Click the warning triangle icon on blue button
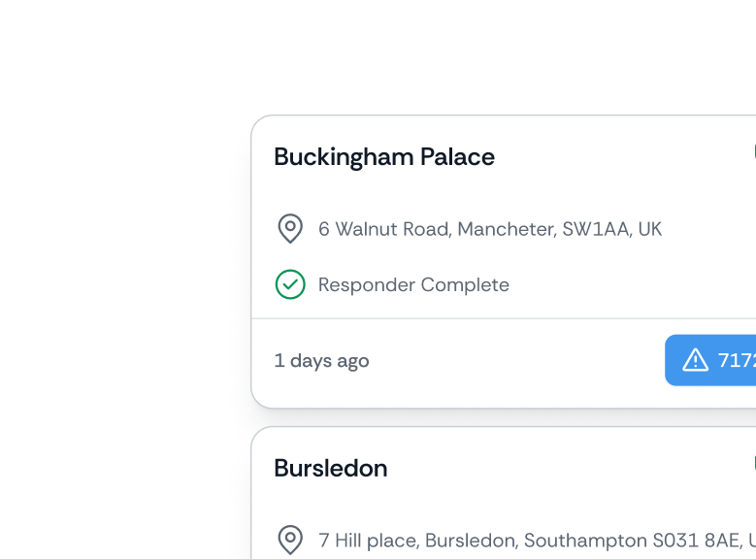Screen dimensions: 756x559 (695, 361)
